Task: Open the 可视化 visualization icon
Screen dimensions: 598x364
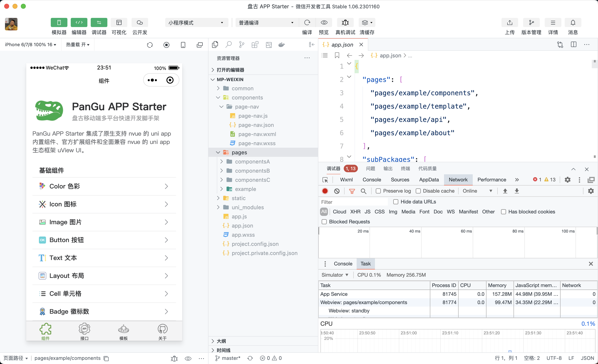Action: (x=119, y=22)
